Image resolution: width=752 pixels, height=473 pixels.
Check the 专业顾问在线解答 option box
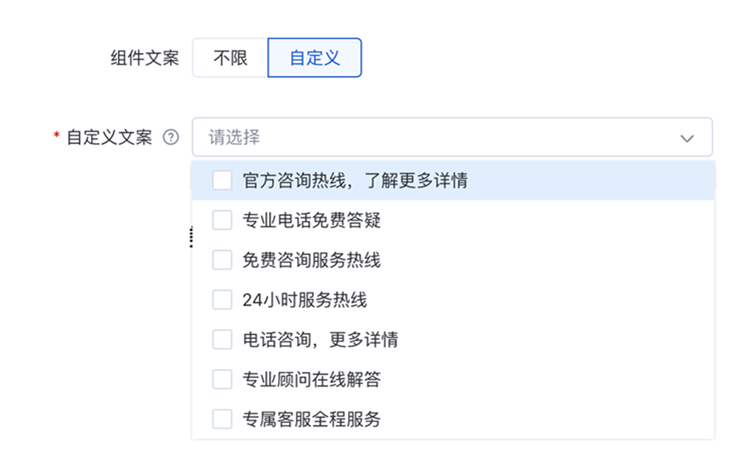click(x=222, y=379)
